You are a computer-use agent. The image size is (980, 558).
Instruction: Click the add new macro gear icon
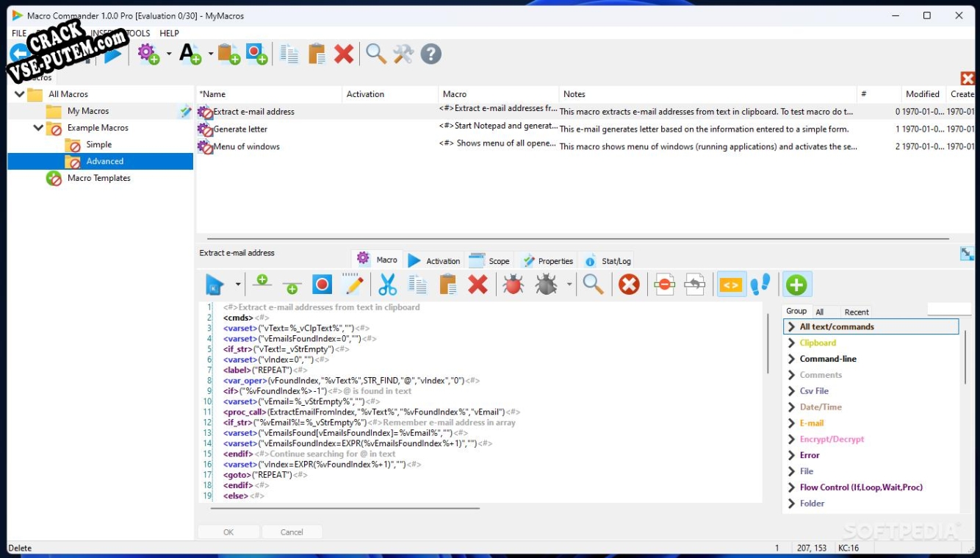[x=149, y=54]
